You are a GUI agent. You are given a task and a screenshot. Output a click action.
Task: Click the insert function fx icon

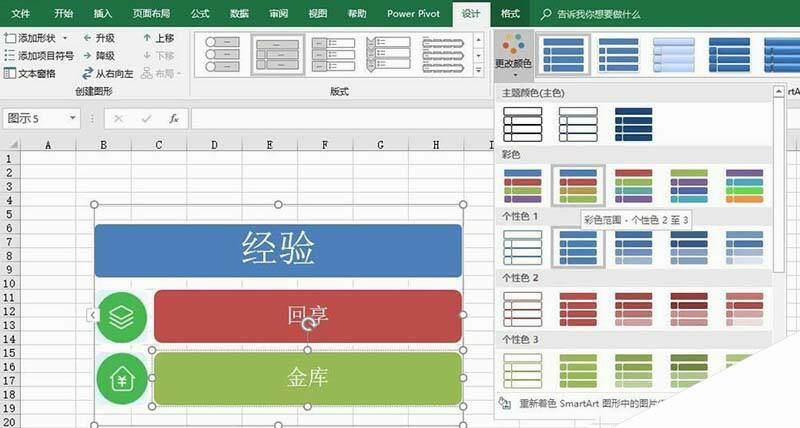click(174, 119)
